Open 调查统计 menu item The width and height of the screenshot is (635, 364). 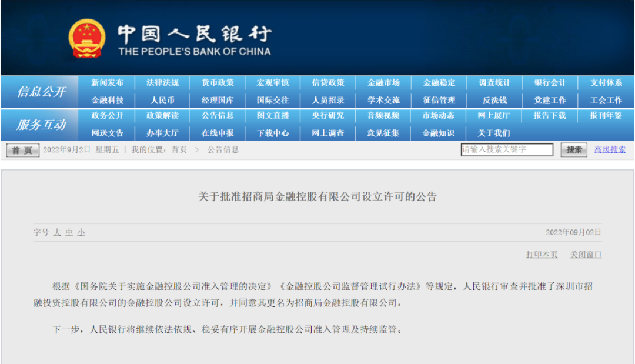[494, 82]
